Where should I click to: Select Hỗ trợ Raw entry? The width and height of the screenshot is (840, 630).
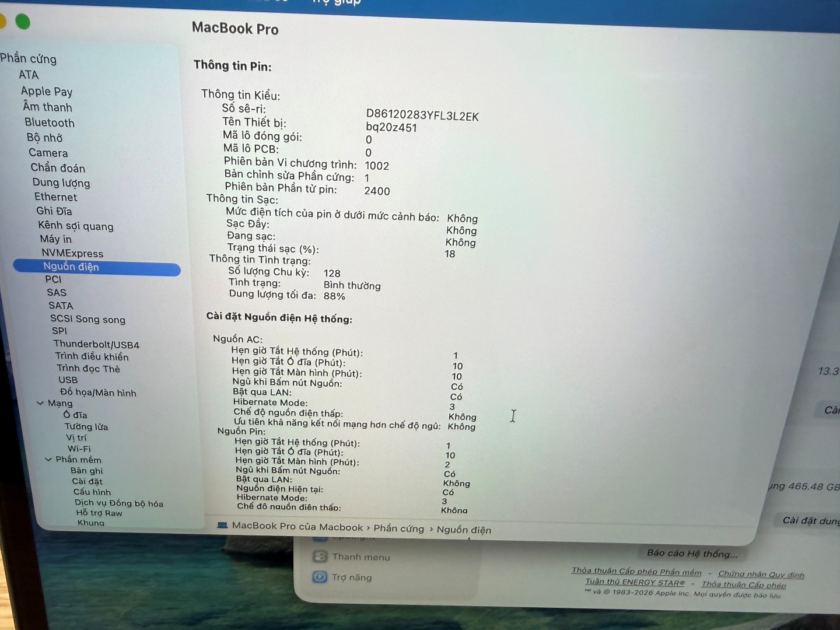click(x=99, y=513)
